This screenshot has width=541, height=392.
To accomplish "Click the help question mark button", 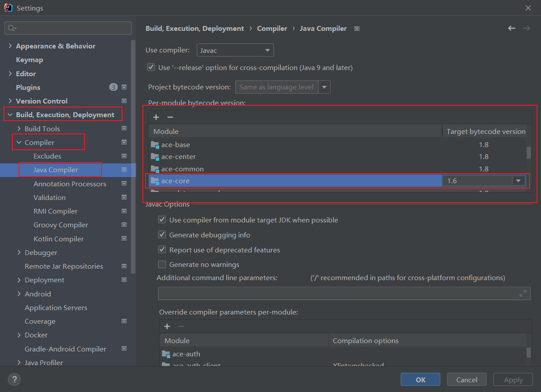I will point(14,379).
